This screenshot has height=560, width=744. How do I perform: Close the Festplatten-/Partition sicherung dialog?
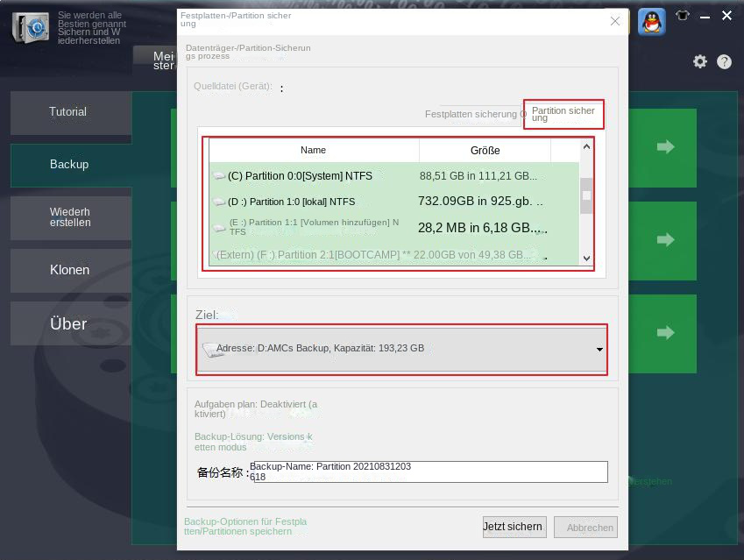pos(615,21)
